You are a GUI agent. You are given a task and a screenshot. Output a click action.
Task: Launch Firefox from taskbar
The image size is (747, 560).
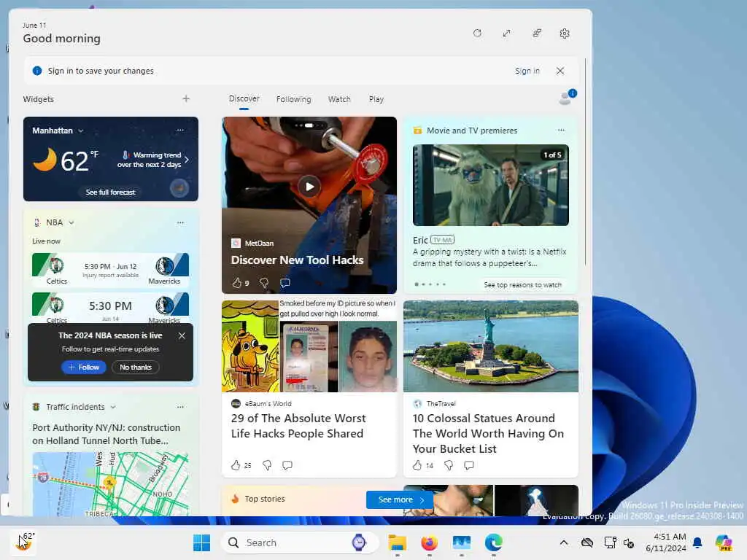pos(429,542)
